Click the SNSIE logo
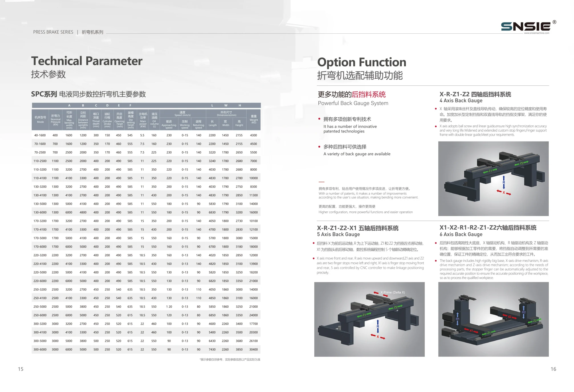Image resolution: width=574 pixels, height=392 pixels. [x=526, y=26]
